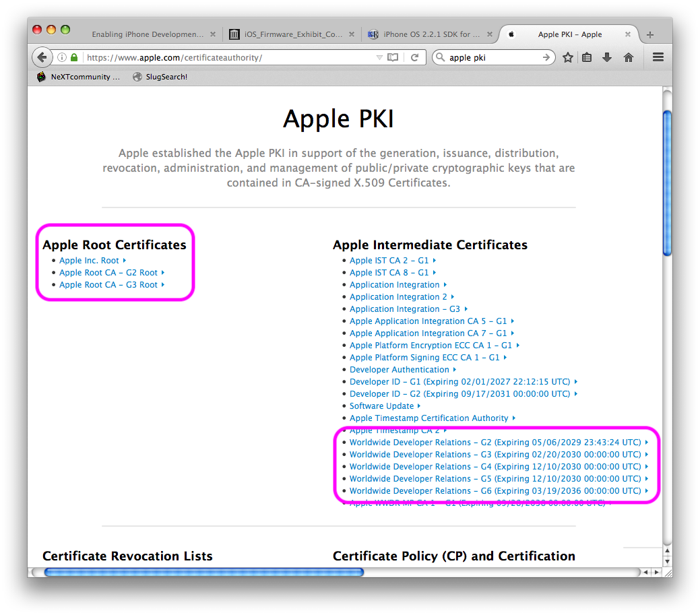Click the browser back arrow button

click(42, 58)
